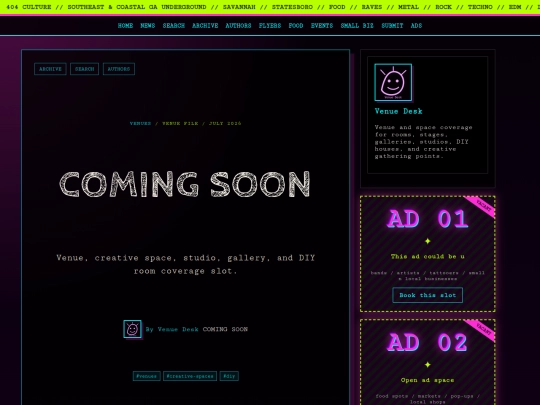This screenshot has height=405, width=540.
Task: Click the AD 01 heading
Action: [428, 219]
